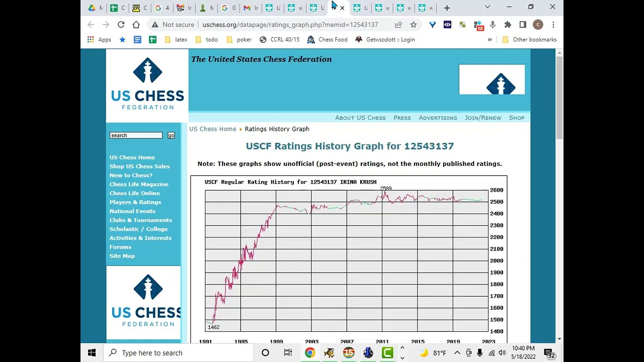Open the CCRL 40/15 bookmark
This screenshot has height=362, width=644.
279,40
